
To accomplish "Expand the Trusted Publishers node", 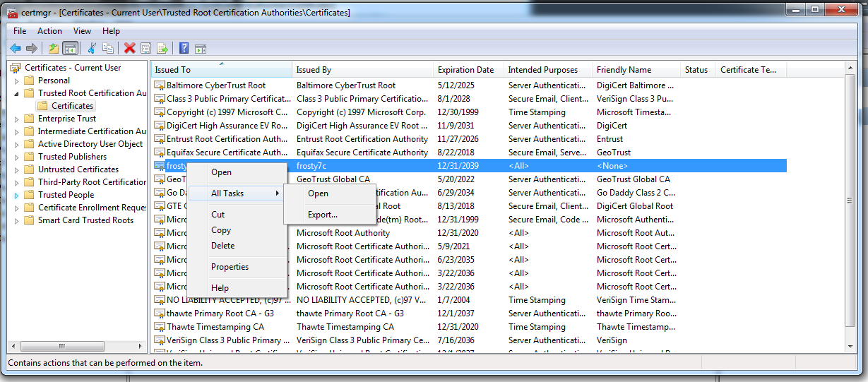I will point(17,157).
